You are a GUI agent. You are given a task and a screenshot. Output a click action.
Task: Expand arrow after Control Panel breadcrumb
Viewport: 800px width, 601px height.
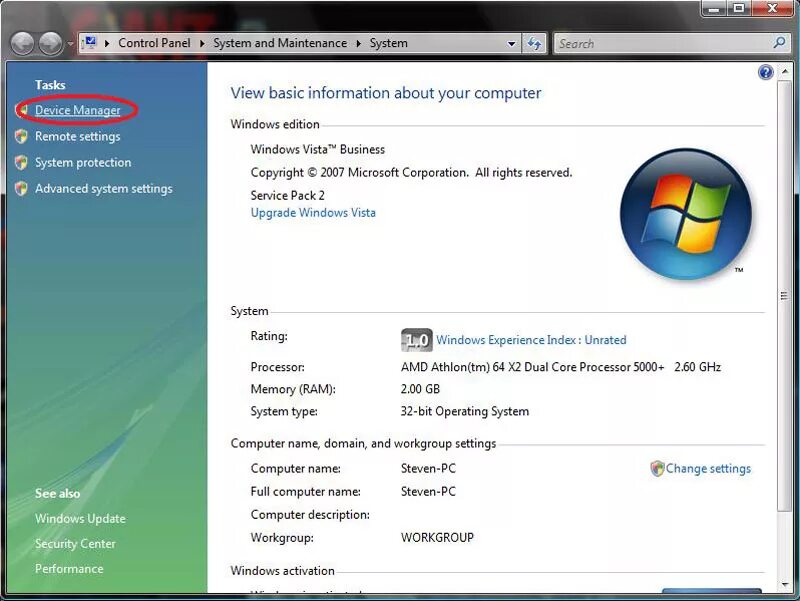[x=202, y=43]
